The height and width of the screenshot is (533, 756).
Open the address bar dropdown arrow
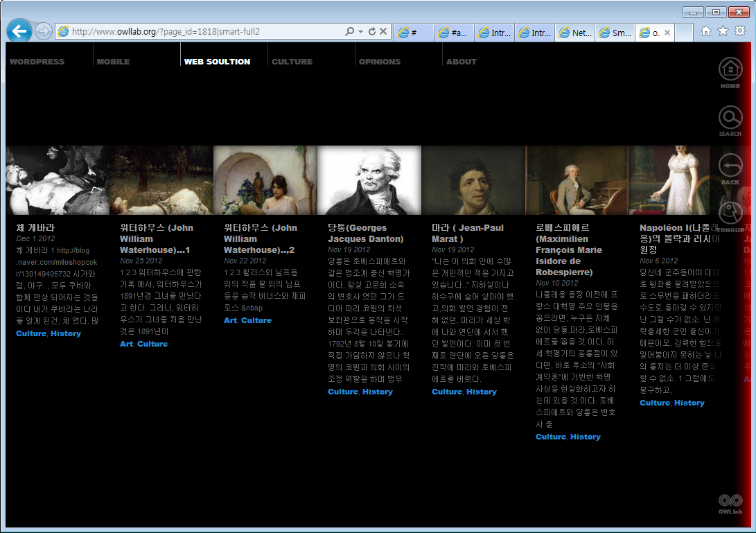[360, 32]
